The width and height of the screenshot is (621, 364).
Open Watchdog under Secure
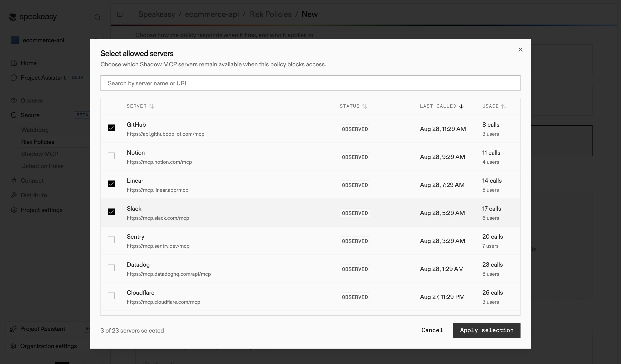coord(35,130)
